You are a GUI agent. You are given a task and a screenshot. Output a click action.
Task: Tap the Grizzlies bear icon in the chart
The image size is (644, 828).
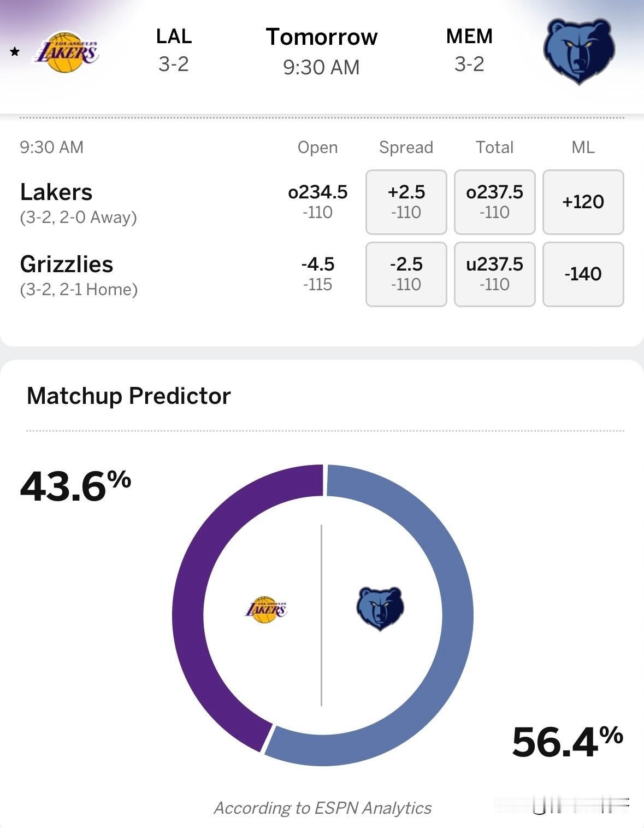[381, 608]
